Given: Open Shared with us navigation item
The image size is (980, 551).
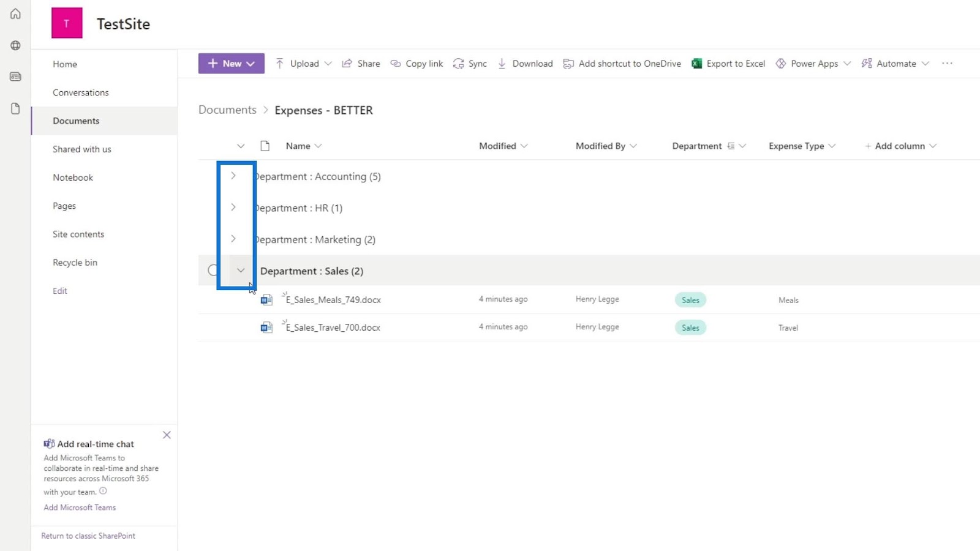Looking at the screenshot, I should (x=82, y=149).
